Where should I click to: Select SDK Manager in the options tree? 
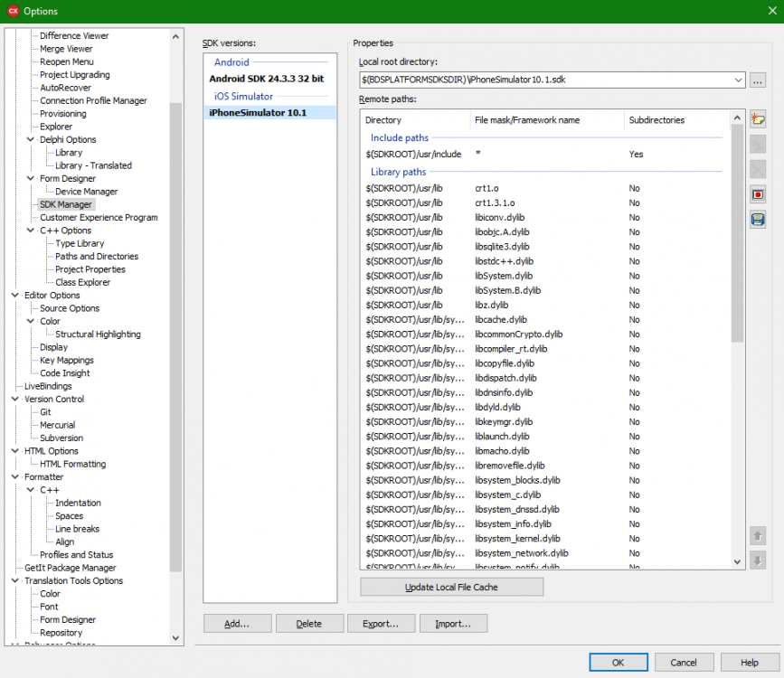click(x=66, y=204)
